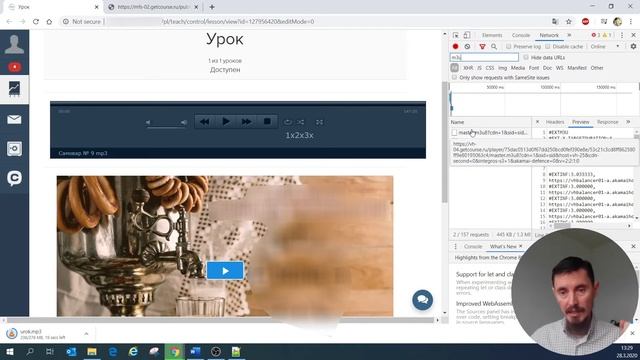Select the Preview tab of the request
The height and width of the screenshot is (360, 640).
tap(580, 122)
